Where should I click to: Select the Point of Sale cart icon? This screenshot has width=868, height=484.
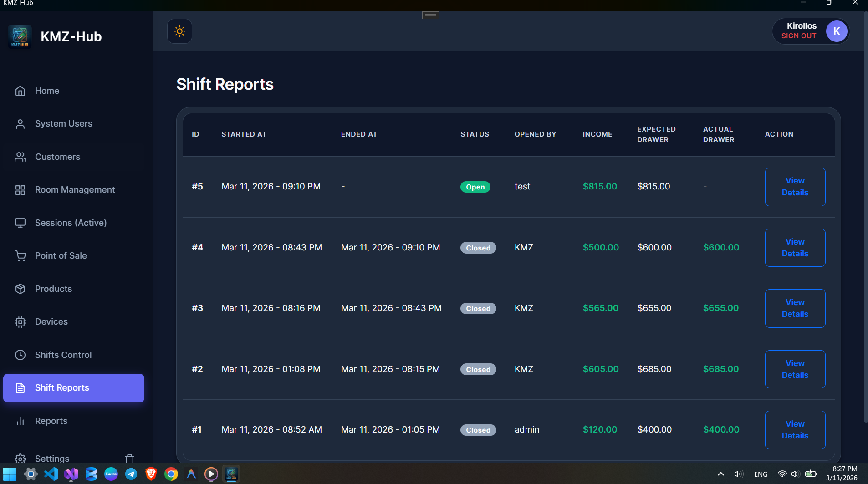(20, 255)
